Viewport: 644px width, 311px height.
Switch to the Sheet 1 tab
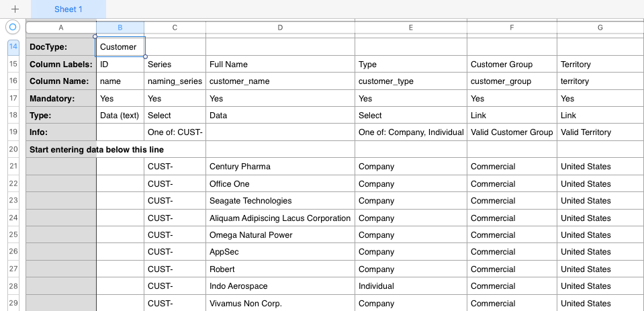68,9
